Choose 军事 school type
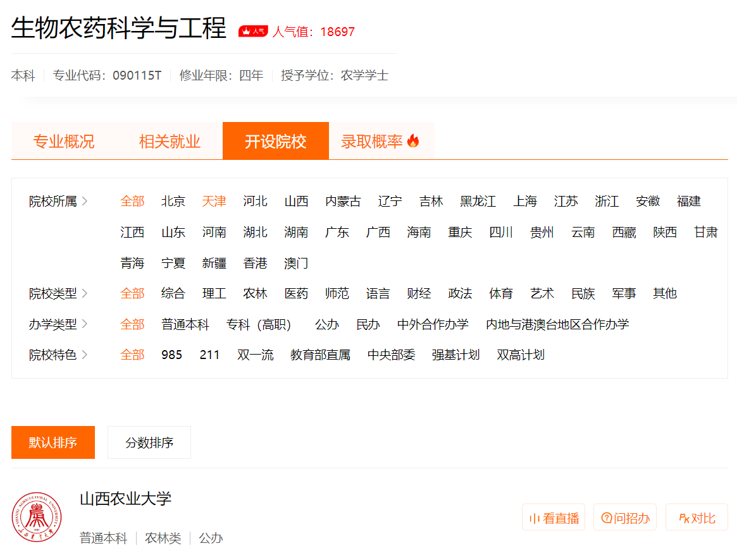The width and height of the screenshot is (737, 560). click(x=624, y=293)
